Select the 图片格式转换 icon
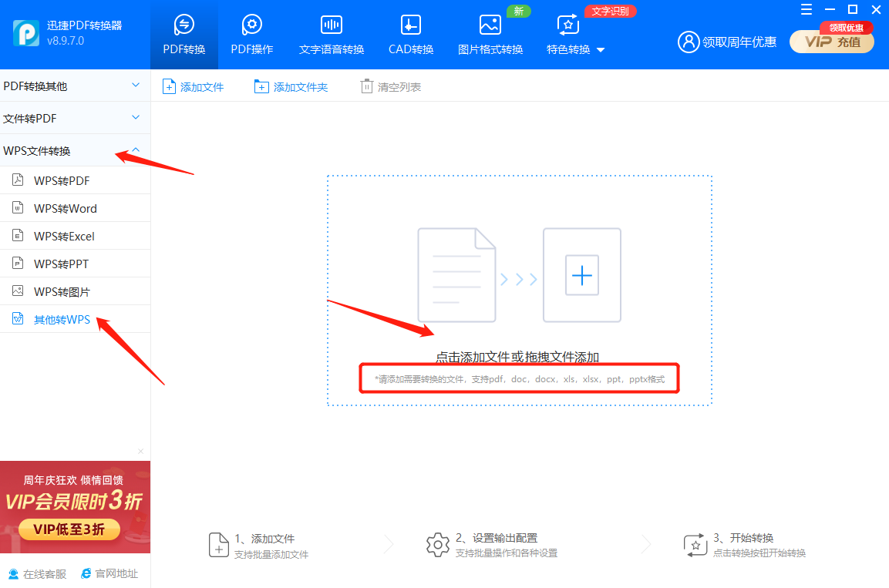889x588 pixels. click(x=490, y=25)
